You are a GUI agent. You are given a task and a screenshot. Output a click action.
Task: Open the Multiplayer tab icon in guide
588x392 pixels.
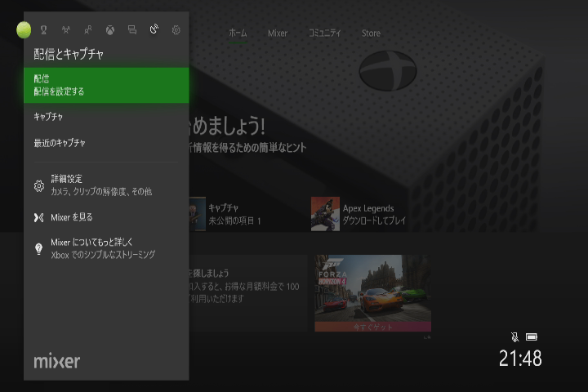tap(65, 29)
